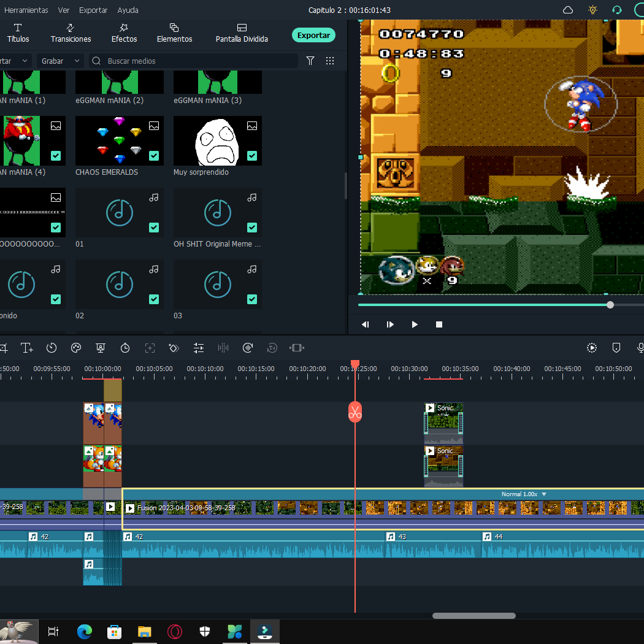Toggle checkmark on eGGMAN mANIA (4) media
This screenshot has width=644, height=644.
point(56,156)
